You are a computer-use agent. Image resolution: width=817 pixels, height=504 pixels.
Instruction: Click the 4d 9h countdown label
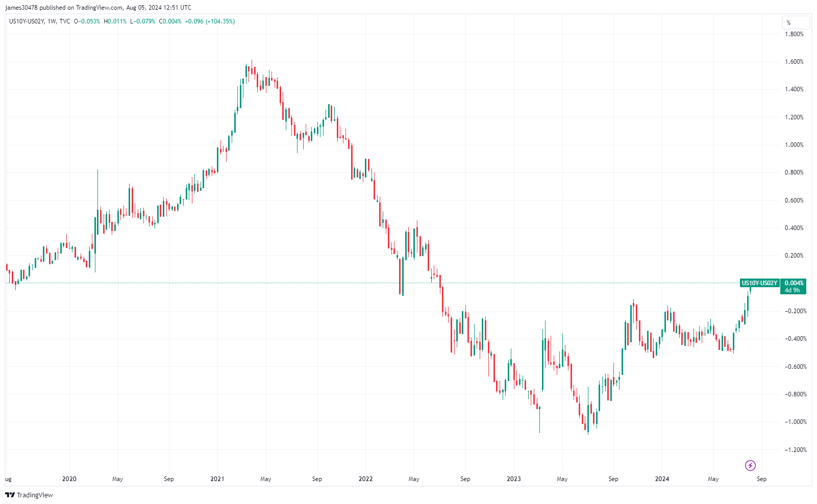pos(793,290)
